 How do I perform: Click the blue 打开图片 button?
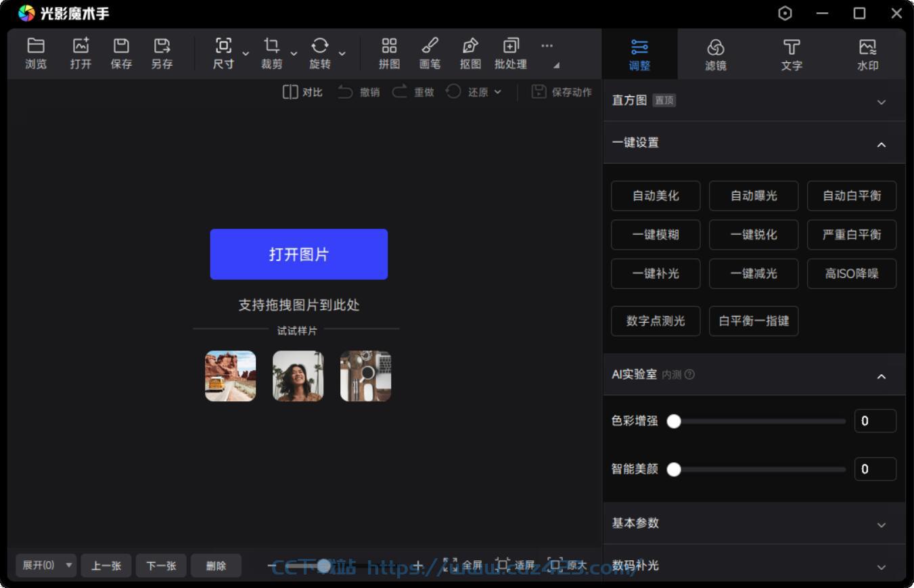(299, 254)
